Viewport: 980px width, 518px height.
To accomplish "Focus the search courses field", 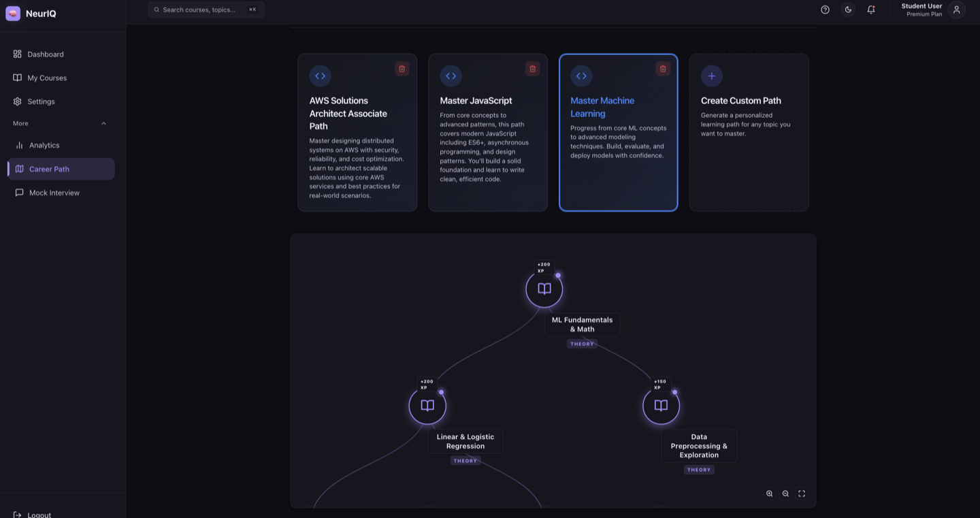I will click(x=206, y=10).
